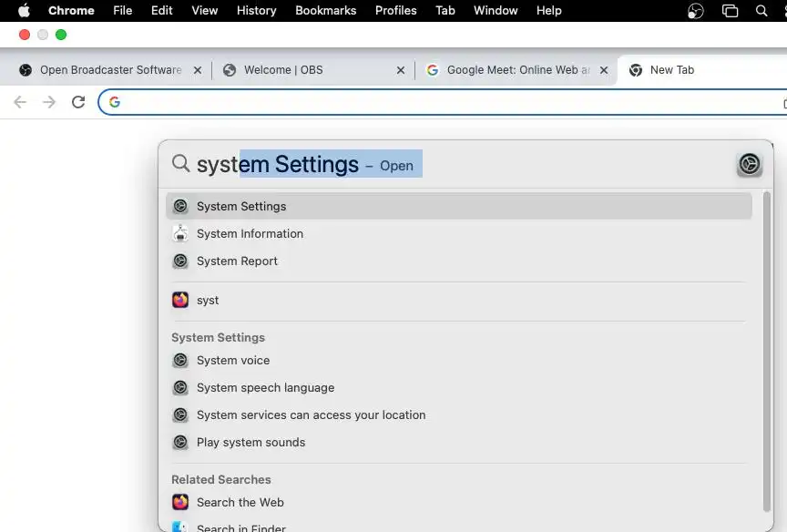The height and width of the screenshot is (532, 787).
Task: Open the View menu
Action: tap(205, 11)
